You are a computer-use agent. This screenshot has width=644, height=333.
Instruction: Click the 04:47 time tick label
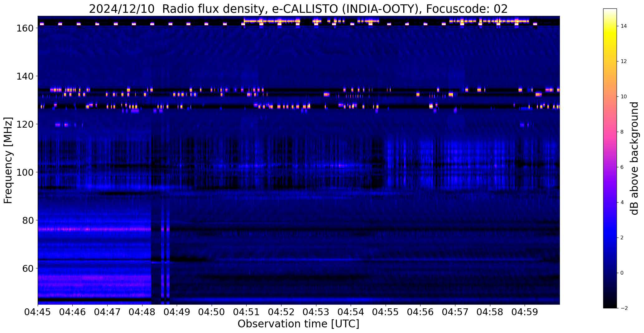tap(107, 312)
